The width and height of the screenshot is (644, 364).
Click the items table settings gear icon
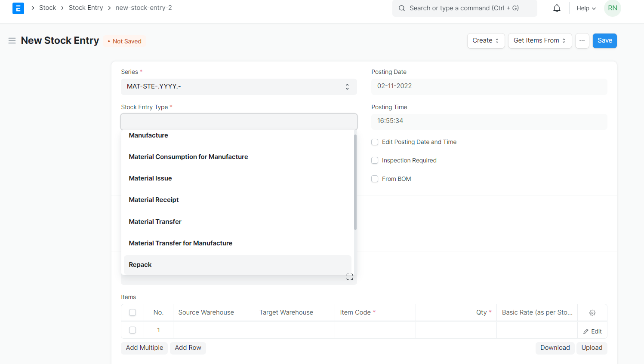592,313
